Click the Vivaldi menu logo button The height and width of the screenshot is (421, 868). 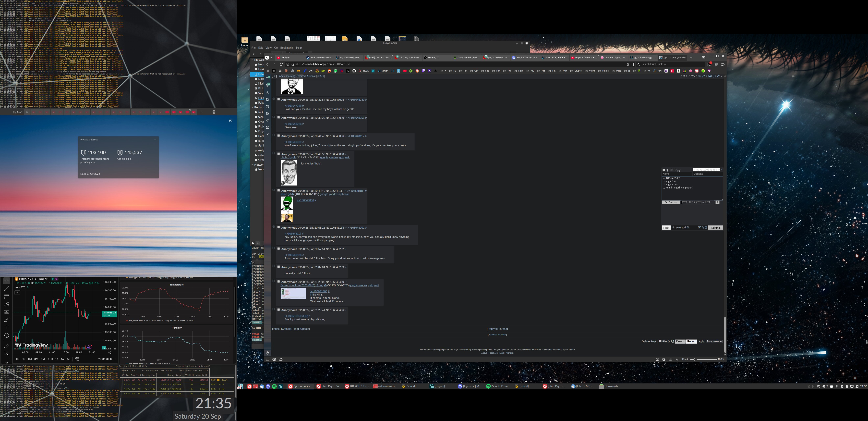pyautogui.click(x=267, y=58)
